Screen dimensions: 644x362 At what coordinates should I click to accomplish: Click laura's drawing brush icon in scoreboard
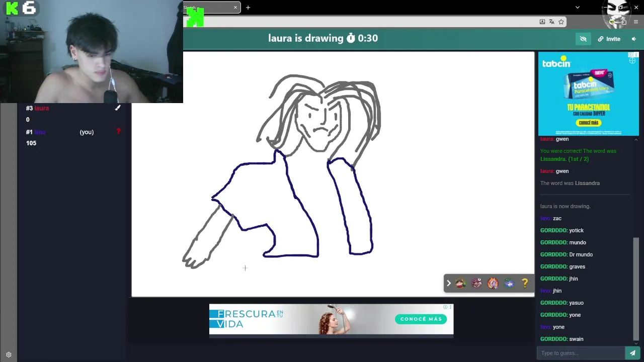[x=118, y=108]
